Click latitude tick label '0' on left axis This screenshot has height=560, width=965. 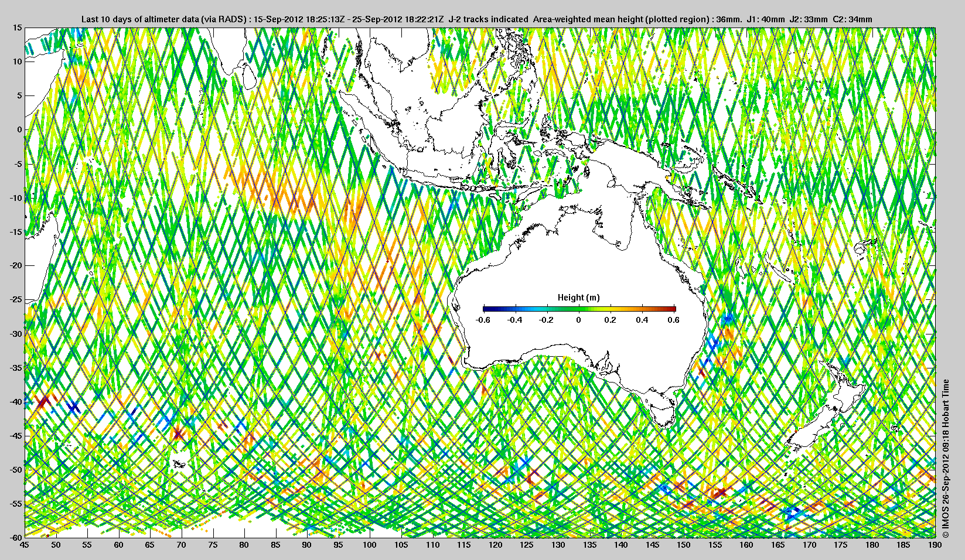click(x=19, y=129)
